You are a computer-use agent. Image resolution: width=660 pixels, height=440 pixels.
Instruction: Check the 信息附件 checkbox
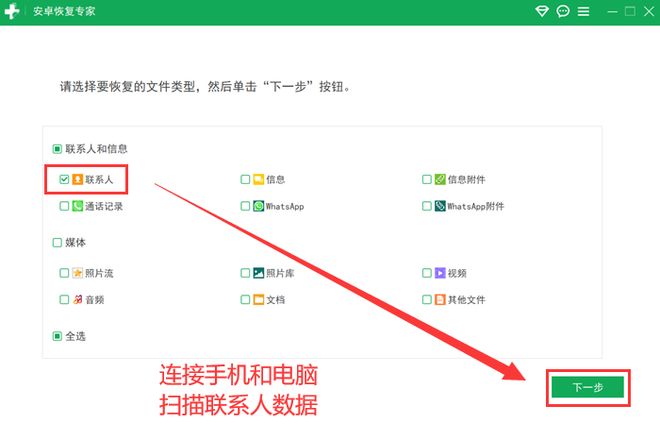(x=427, y=179)
